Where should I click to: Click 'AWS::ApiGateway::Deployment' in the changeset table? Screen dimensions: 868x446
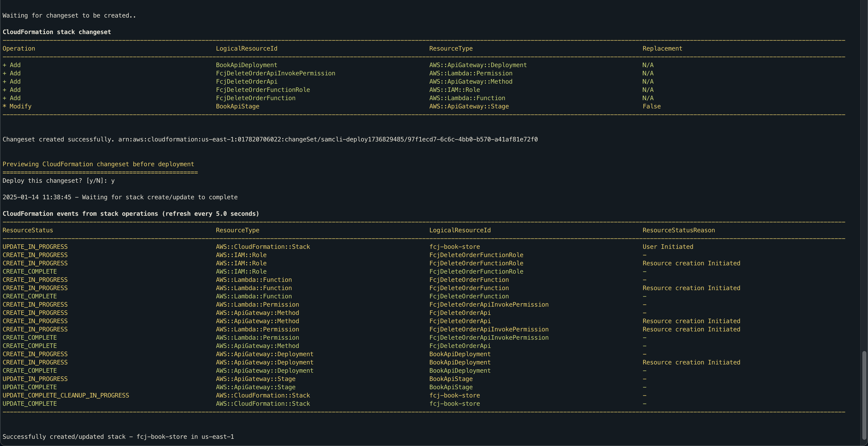pyautogui.click(x=478, y=65)
